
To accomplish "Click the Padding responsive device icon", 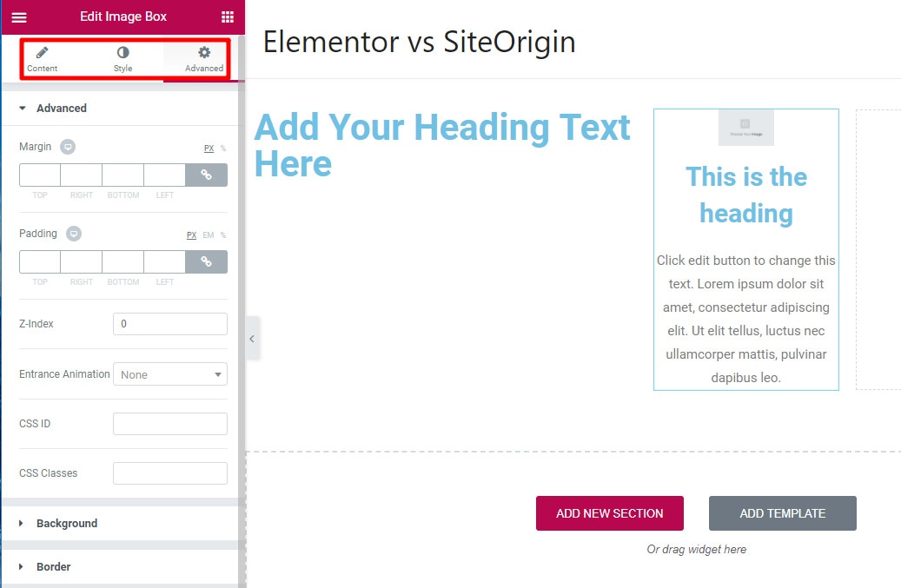I will click(x=74, y=234).
